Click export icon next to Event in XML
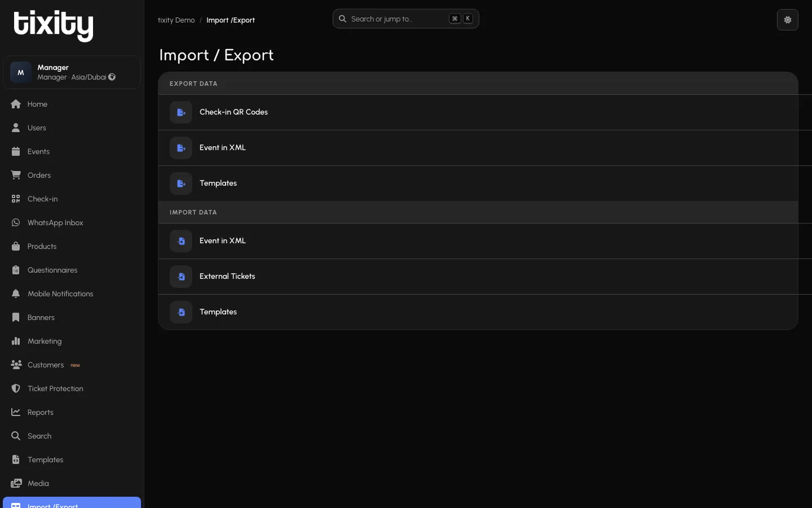 [181, 148]
